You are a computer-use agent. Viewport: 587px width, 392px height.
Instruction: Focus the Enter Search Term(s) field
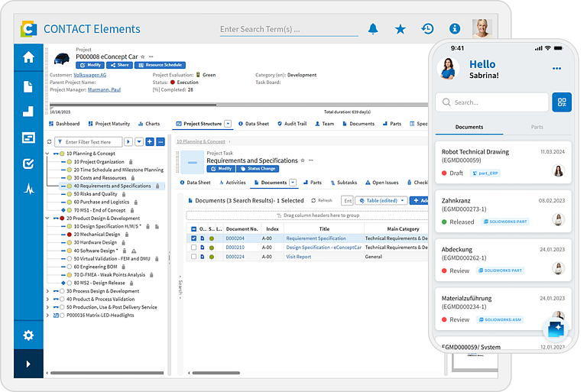click(289, 29)
